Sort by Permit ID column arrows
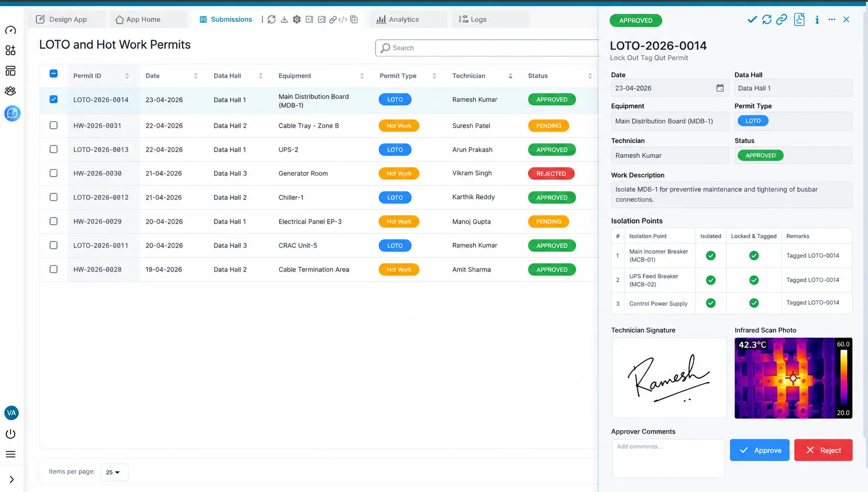The image size is (868, 492). (127, 76)
